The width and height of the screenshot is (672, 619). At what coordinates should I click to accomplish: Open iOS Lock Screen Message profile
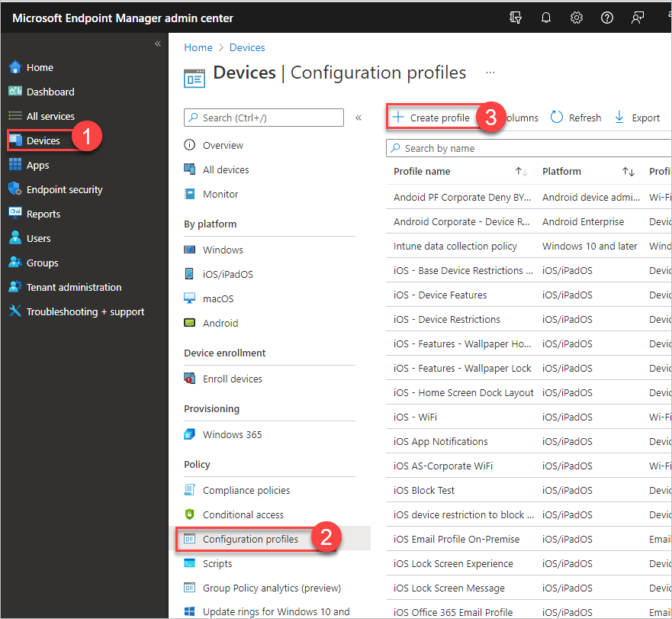449,588
